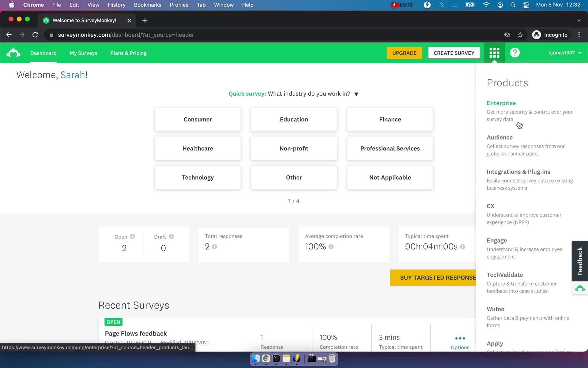This screenshot has width=588, height=368.
Task: Select Non-profit industry option
Action: click(294, 148)
